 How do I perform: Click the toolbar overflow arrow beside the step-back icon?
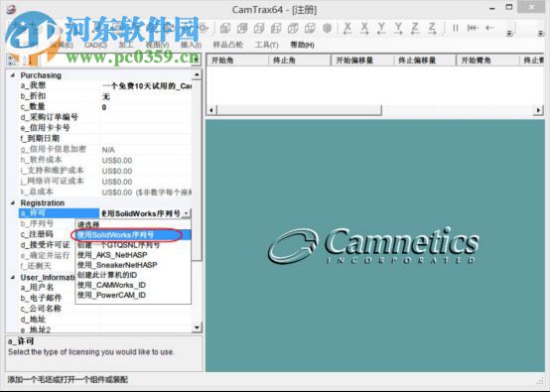click(509, 34)
